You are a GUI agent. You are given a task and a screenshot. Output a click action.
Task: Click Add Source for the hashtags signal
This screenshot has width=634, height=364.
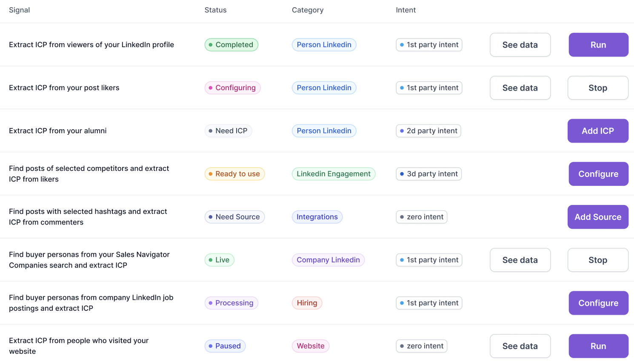pos(598,217)
